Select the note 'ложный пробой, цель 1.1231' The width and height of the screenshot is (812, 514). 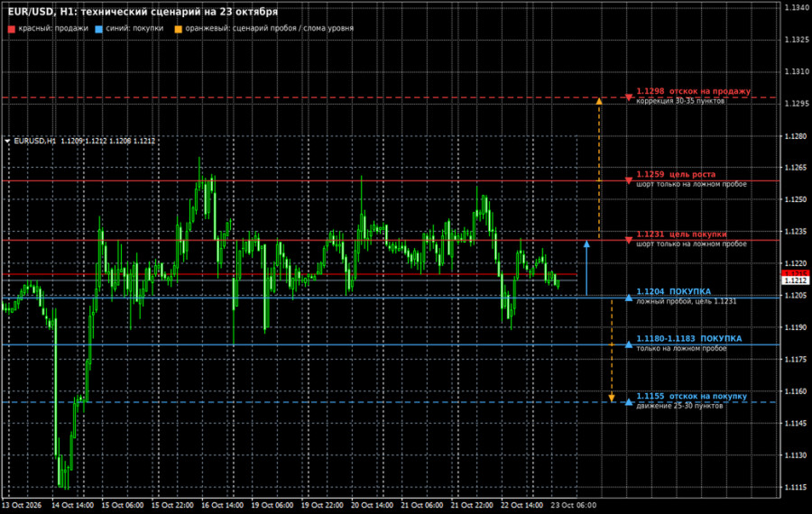pos(687,301)
